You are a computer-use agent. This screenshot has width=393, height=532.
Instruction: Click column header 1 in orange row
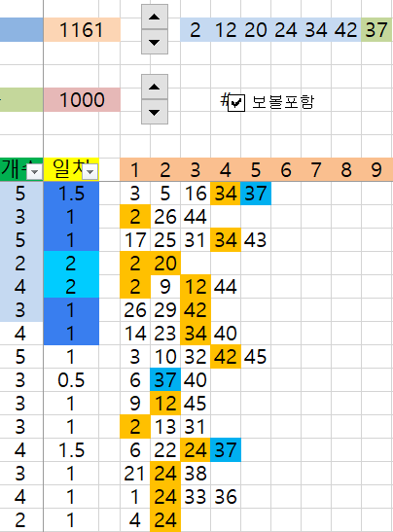point(135,169)
